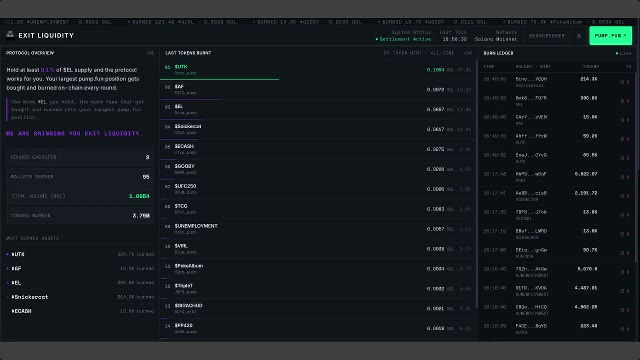
Task: Click the Solana Mainnet network label
Action: 496,39
